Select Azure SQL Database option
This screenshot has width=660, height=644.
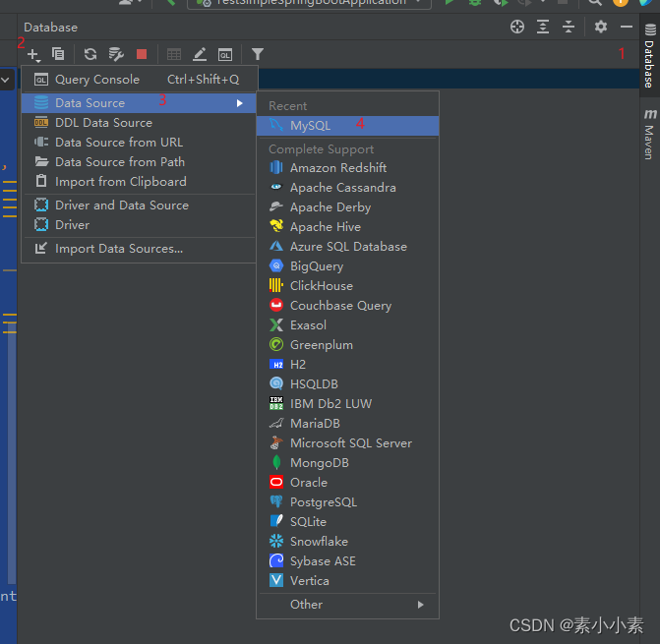347,247
